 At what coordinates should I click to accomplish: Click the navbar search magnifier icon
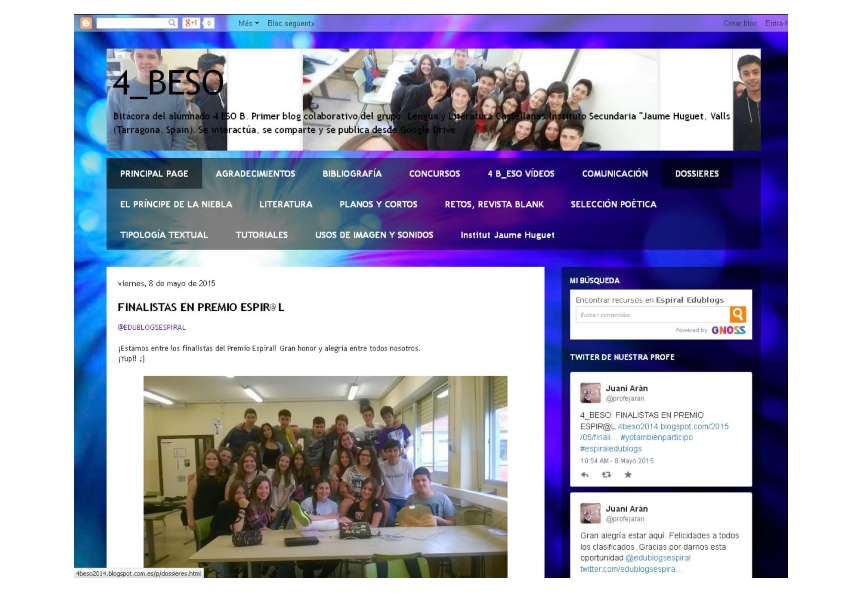tap(172, 21)
